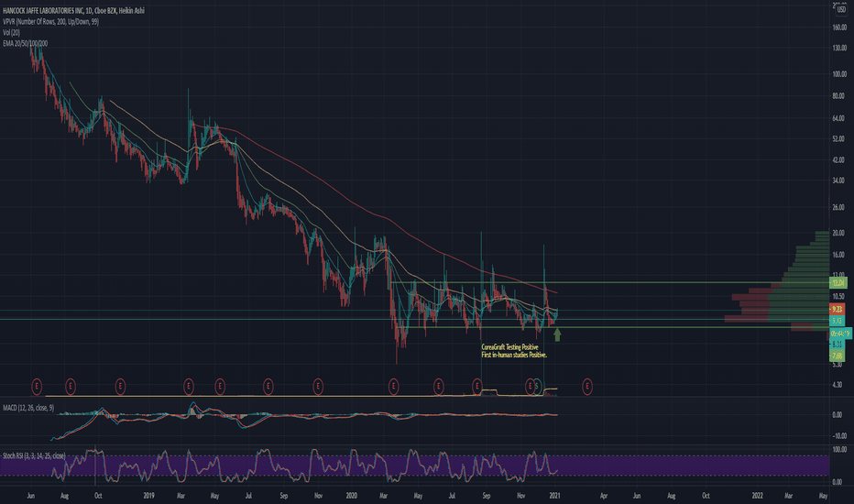The width and height of the screenshot is (854, 504).
Task: Click the 12.04 green price label
Action: (838, 282)
